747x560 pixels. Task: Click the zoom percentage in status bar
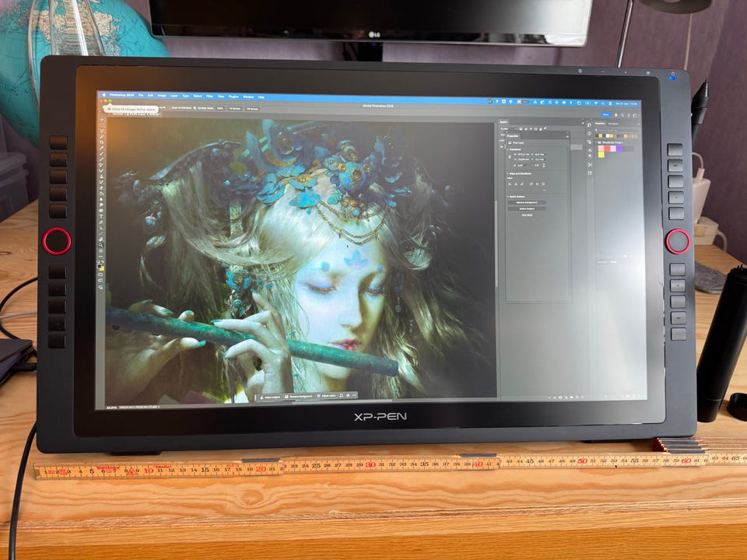(x=112, y=408)
